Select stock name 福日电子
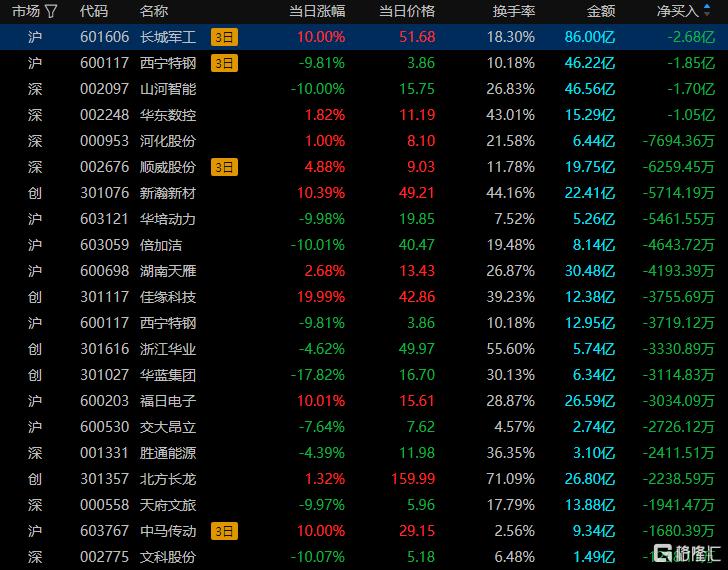The image size is (728, 570). click(168, 401)
